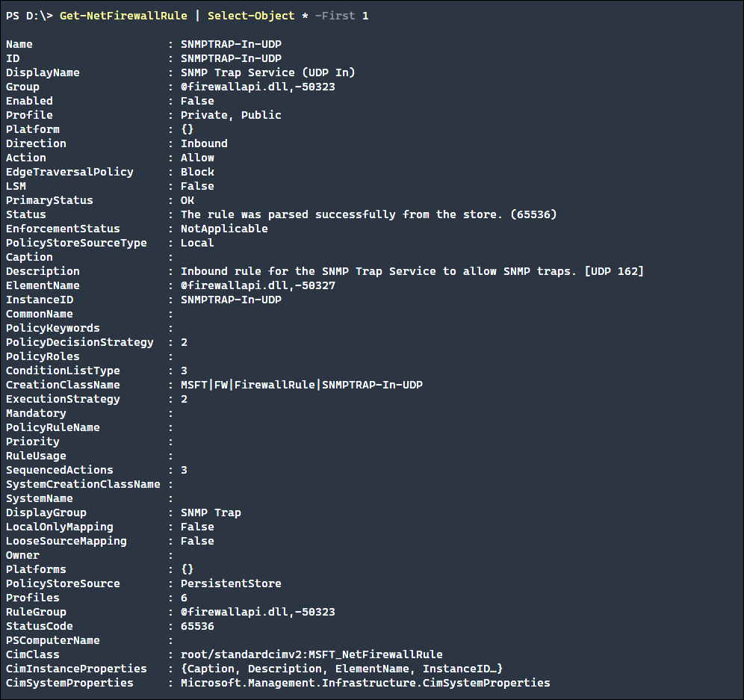Click the StatusCode value 65536
744x700 pixels.
[x=197, y=626]
